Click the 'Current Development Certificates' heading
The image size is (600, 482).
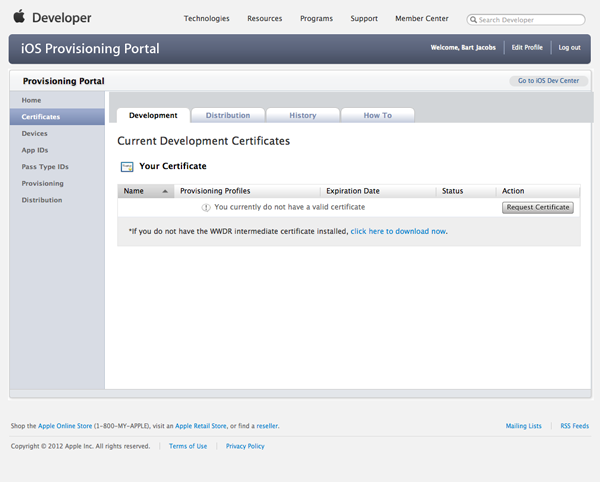(x=204, y=141)
